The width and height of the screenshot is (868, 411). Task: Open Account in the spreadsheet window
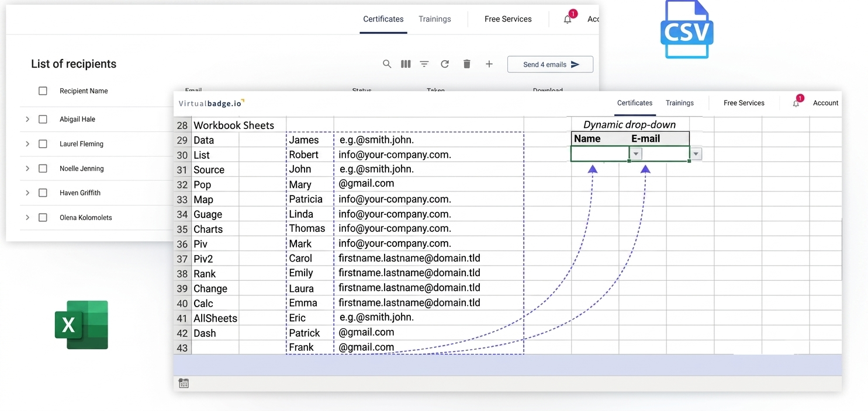pos(826,103)
